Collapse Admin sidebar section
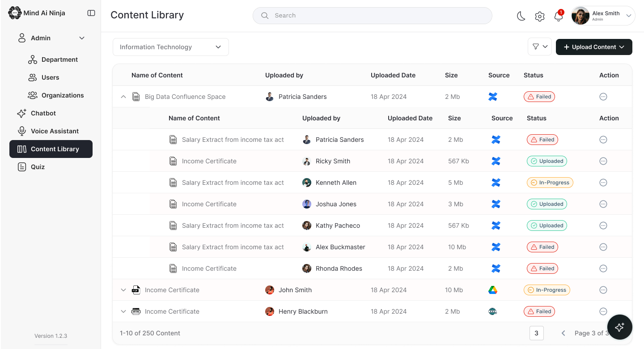Viewport: 644px width, 349px height. 82,38
